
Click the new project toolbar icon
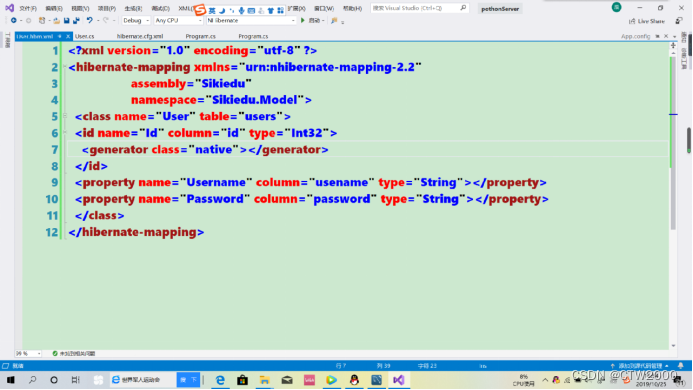click(x=42, y=20)
